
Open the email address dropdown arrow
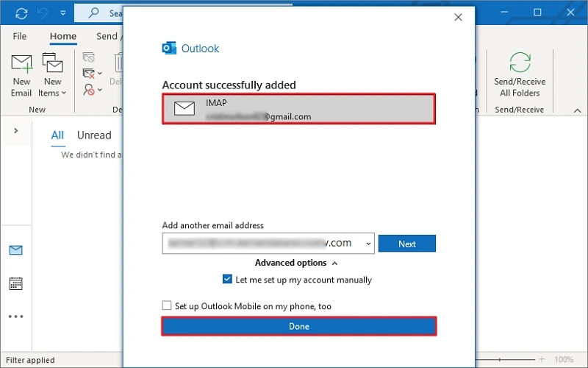tap(368, 244)
